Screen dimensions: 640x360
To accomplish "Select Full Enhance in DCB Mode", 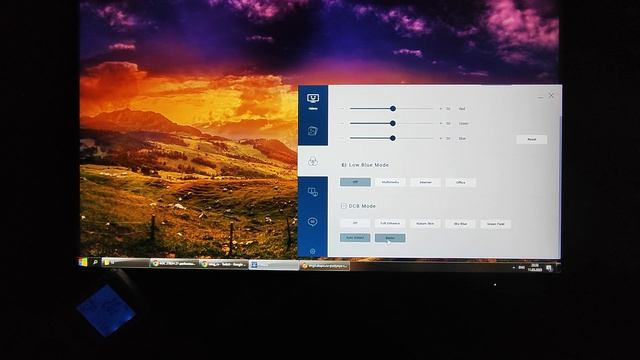I will coord(390,223).
